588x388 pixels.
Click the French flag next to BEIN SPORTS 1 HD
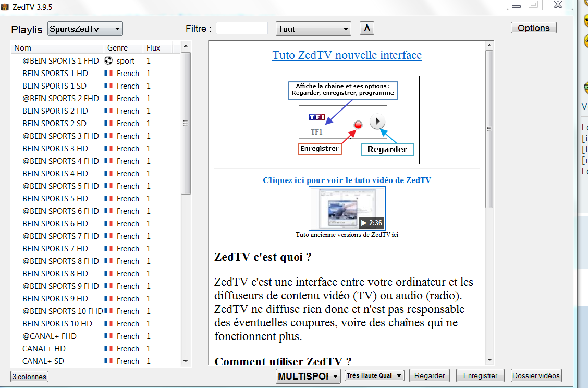point(108,74)
